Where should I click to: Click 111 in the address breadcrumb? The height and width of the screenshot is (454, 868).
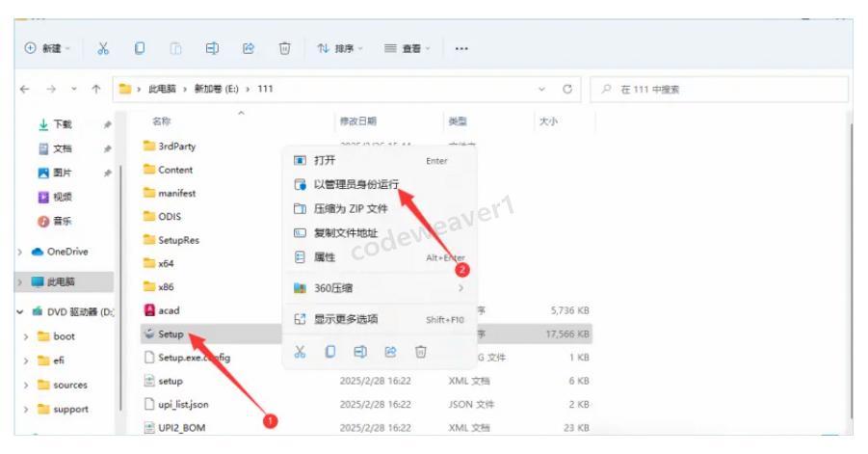265,89
